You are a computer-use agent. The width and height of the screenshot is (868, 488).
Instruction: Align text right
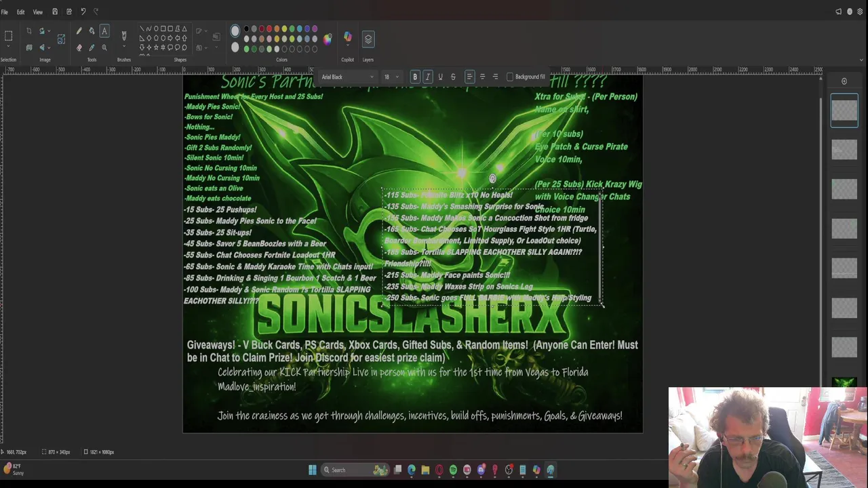tap(495, 77)
